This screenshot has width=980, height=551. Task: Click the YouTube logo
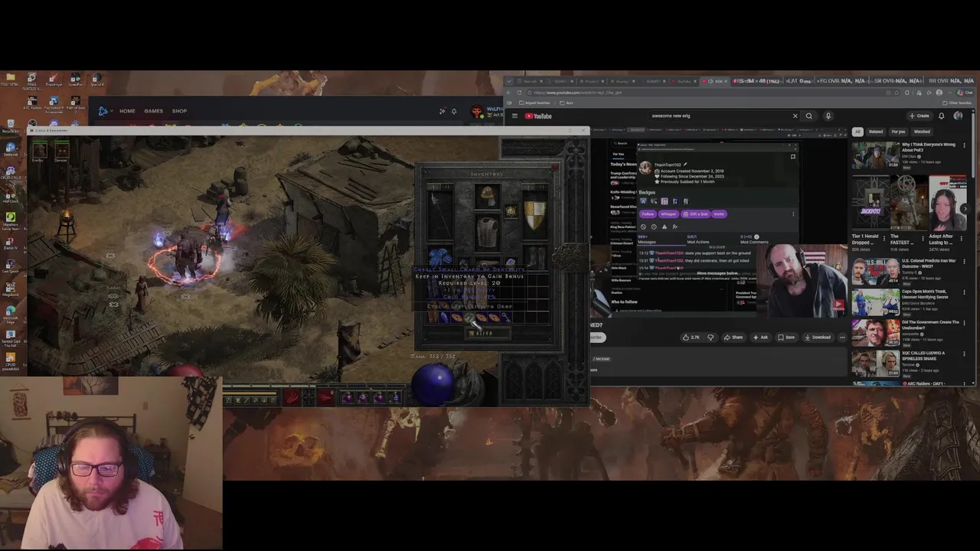538,116
